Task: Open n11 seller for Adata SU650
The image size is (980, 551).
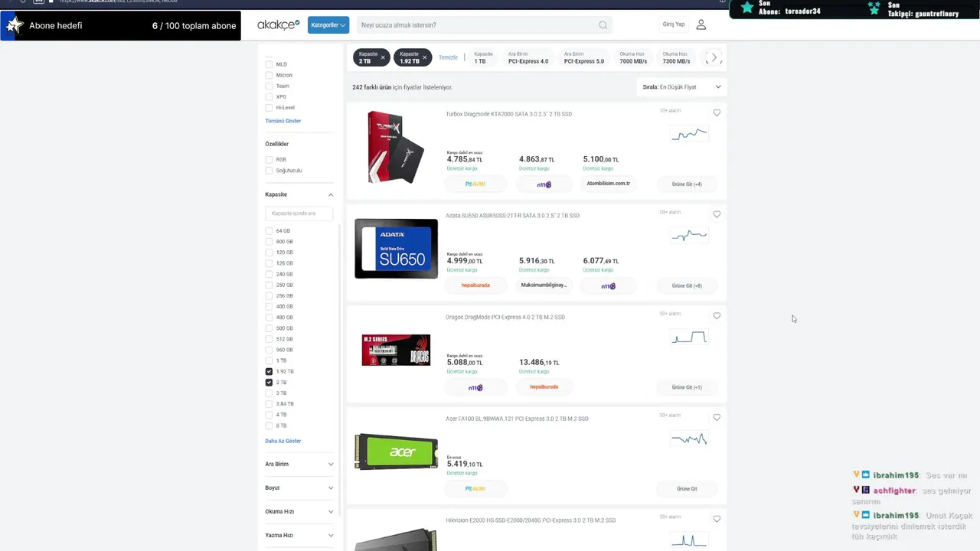Action: (608, 285)
